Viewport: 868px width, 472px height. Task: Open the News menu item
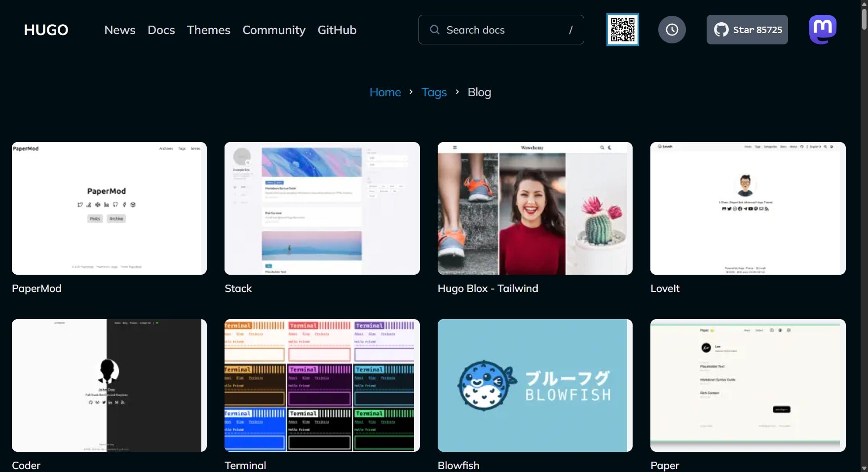[119, 30]
